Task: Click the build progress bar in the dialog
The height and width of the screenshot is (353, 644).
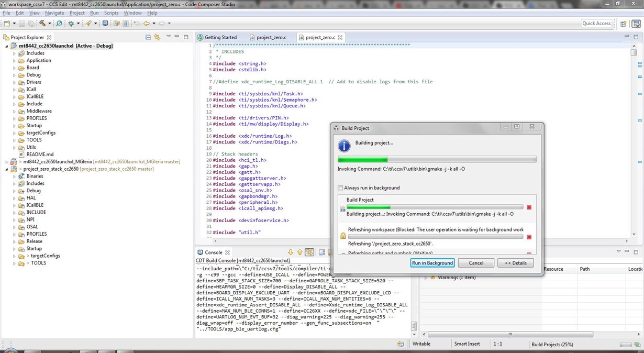Action: [437, 159]
